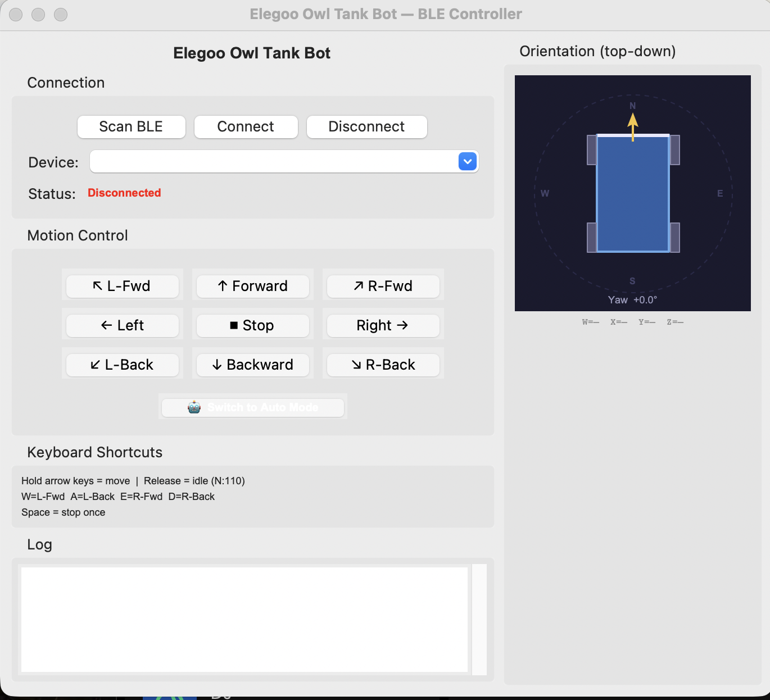
Task: Click the W compass marker on the dial
Action: 545,193
